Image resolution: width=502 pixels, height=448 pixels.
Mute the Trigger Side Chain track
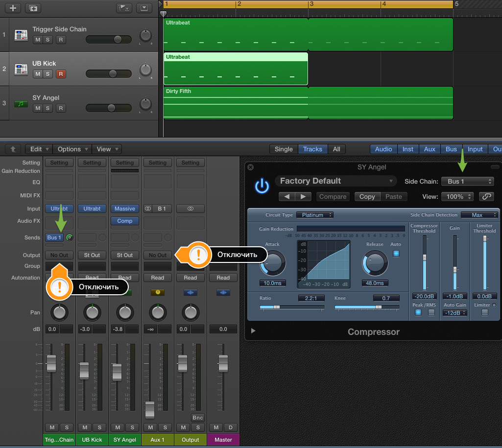(38, 40)
